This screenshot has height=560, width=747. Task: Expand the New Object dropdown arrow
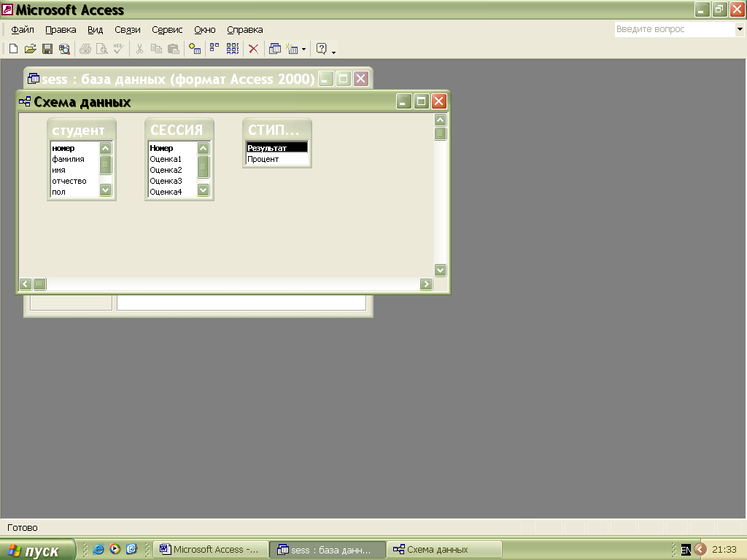304,49
